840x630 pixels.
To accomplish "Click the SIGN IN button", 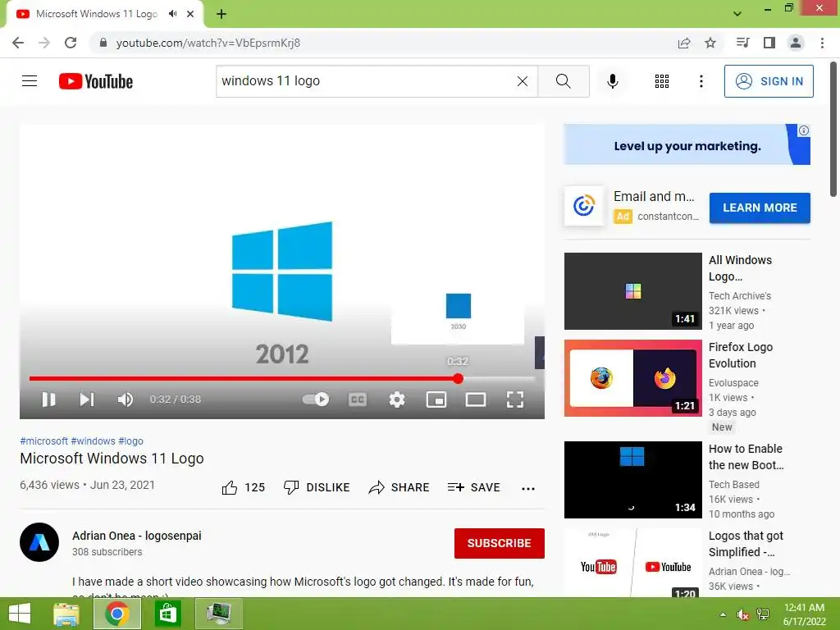I will [769, 81].
